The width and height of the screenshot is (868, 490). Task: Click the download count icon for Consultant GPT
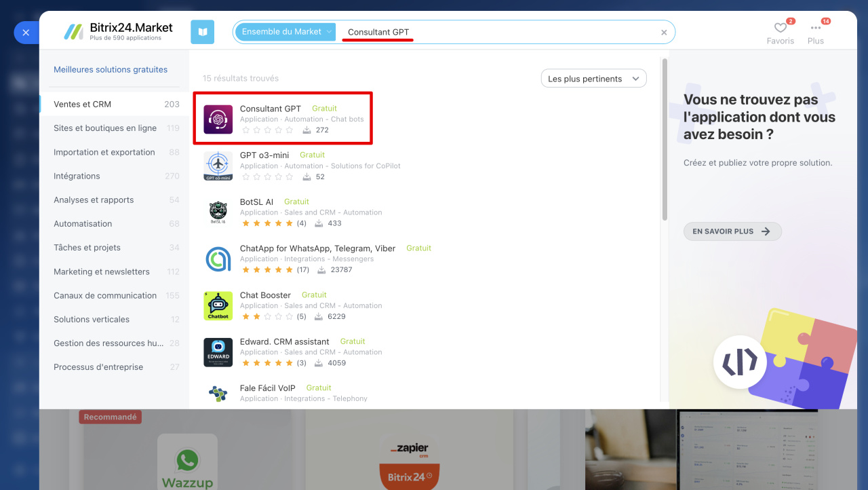click(x=307, y=130)
